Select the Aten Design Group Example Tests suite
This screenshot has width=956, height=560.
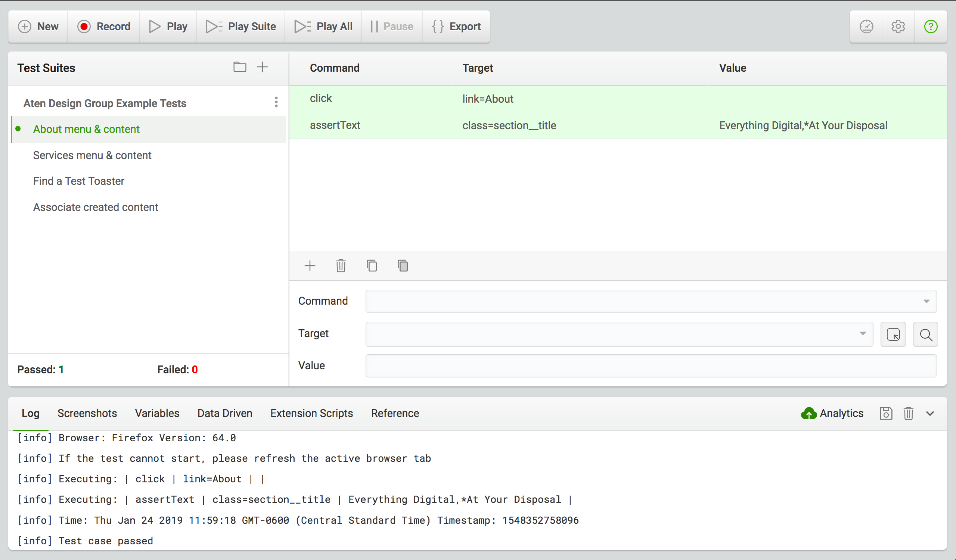(x=105, y=103)
